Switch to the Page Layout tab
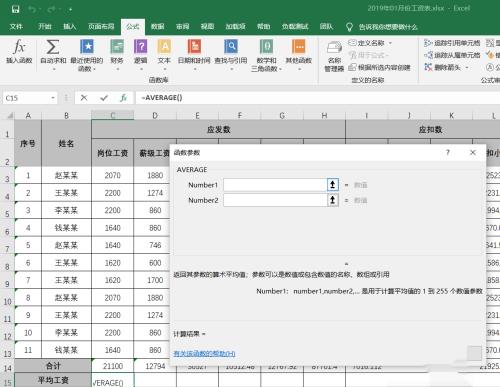Viewport: 500px width, 387px height. (x=101, y=27)
